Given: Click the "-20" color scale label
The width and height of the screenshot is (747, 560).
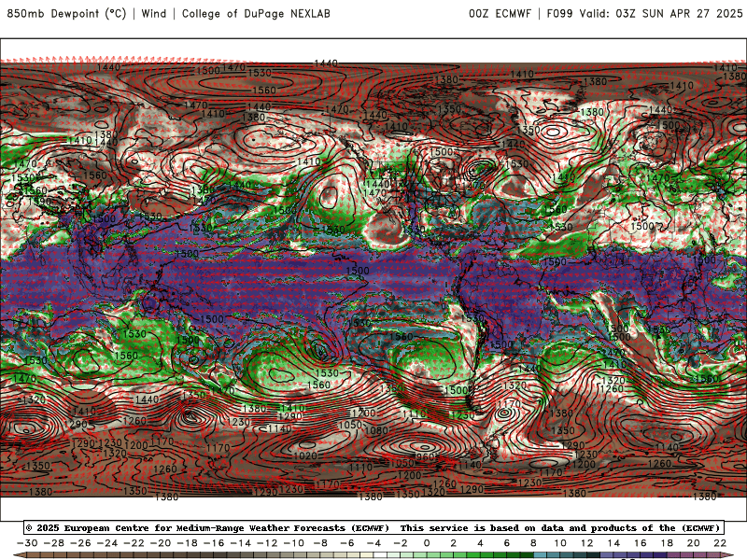Looking at the screenshot, I should 161,543.
